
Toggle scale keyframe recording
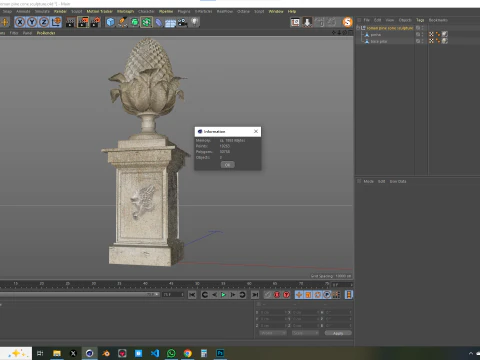coord(308,295)
